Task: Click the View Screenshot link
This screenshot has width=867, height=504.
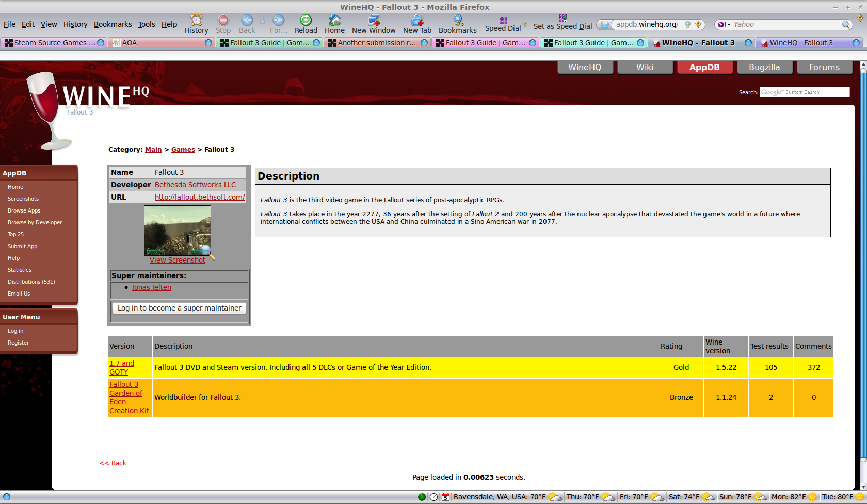Action: [178, 260]
